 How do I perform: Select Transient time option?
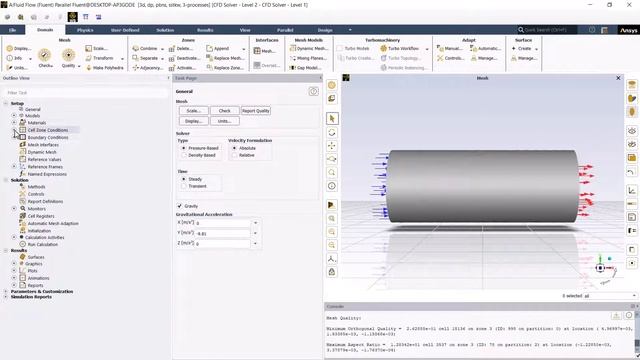[184, 186]
